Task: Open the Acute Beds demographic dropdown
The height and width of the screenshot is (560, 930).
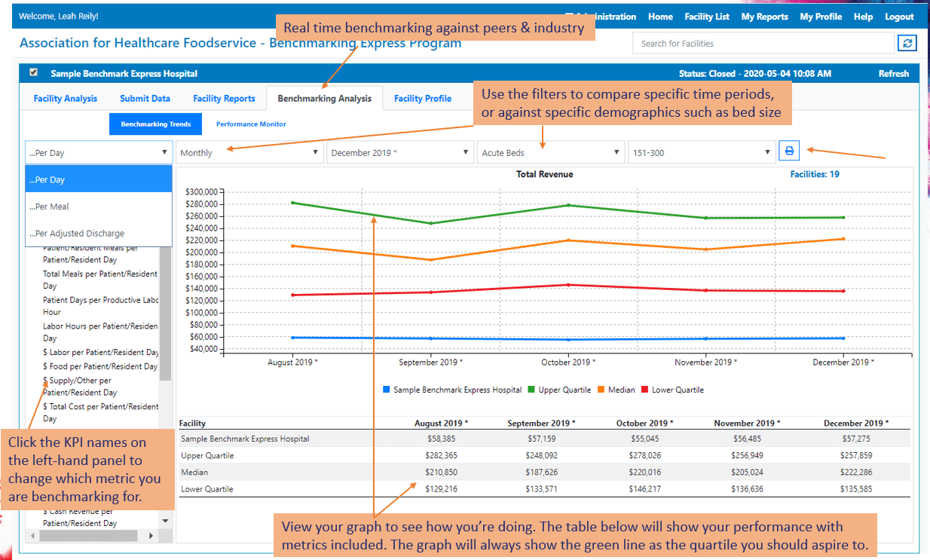Action: click(x=550, y=153)
